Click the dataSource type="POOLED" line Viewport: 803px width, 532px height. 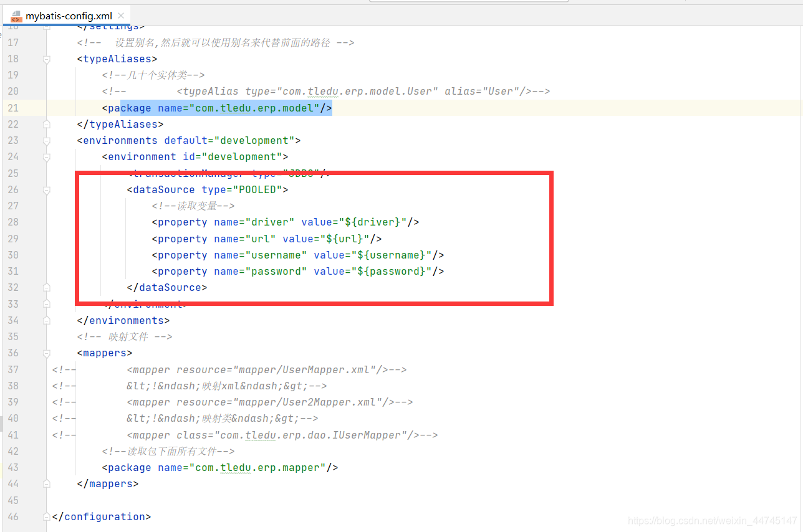coord(208,189)
